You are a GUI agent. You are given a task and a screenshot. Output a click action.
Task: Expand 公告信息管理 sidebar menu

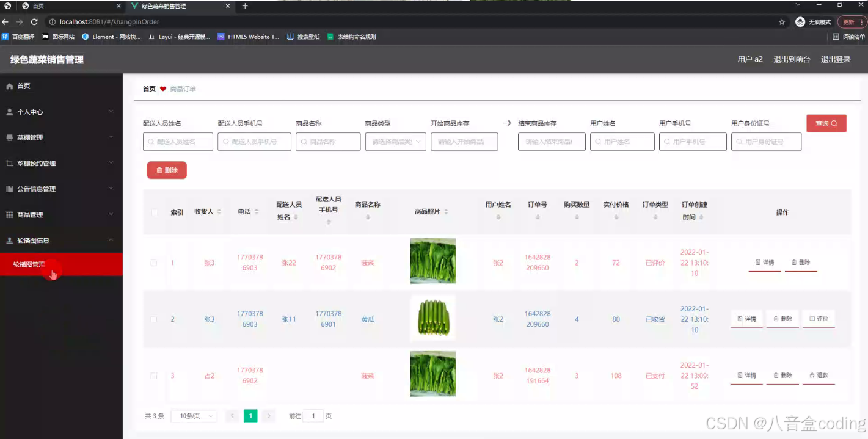pos(61,189)
